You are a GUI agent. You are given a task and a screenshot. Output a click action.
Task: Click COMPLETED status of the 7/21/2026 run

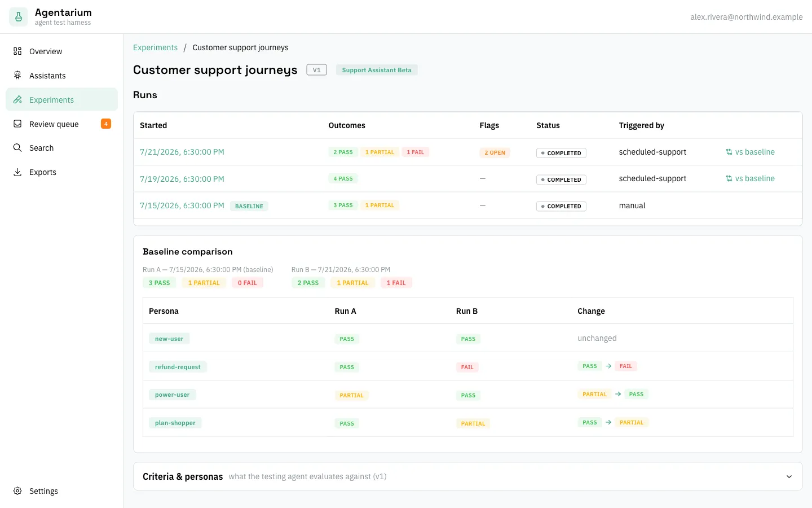coord(561,153)
